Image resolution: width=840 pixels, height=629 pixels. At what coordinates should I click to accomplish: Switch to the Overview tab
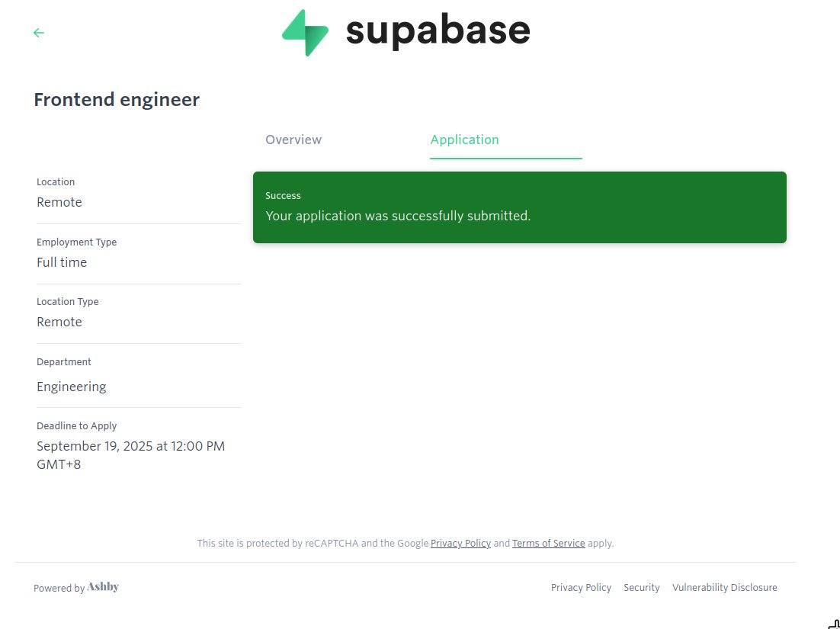293,140
